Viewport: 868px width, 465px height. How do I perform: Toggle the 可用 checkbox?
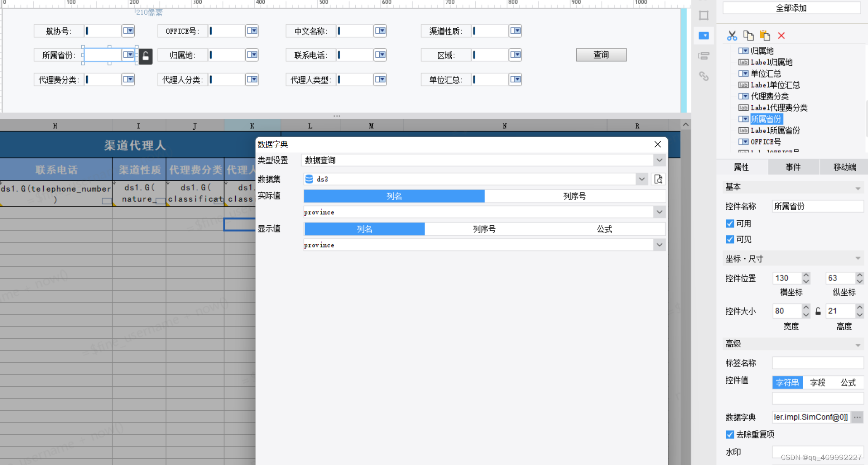[x=730, y=224]
